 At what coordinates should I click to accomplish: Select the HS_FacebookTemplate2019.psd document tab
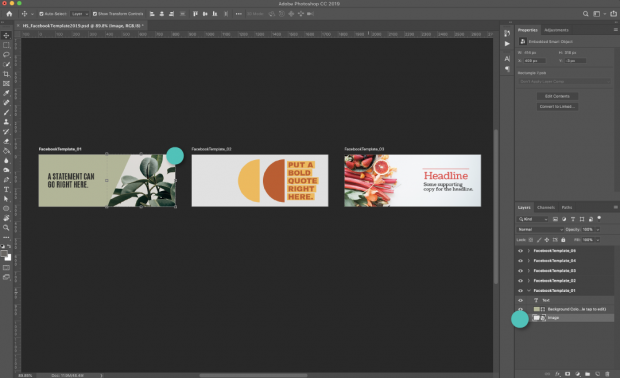click(81, 26)
